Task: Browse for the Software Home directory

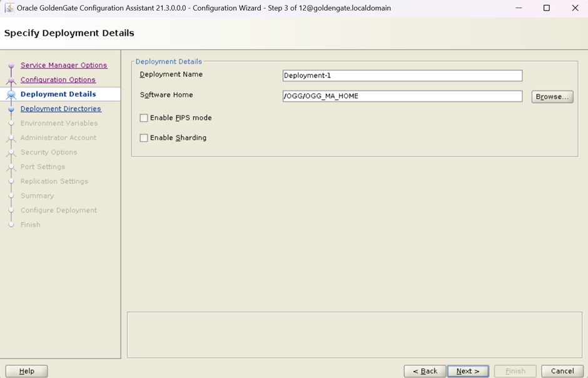Action: coord(552,97)
